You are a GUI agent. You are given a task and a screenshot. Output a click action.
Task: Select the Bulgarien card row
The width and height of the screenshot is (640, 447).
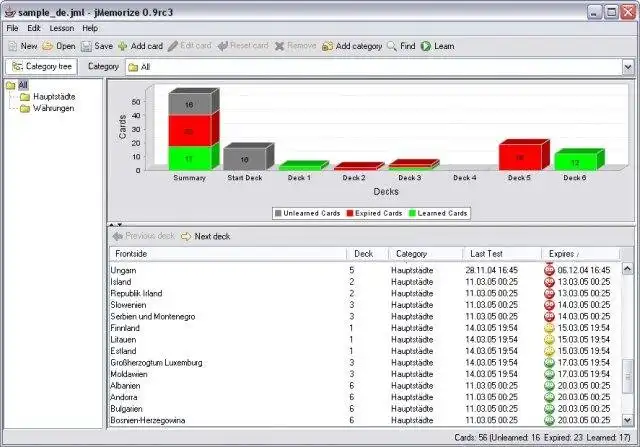tap(365, 409)
